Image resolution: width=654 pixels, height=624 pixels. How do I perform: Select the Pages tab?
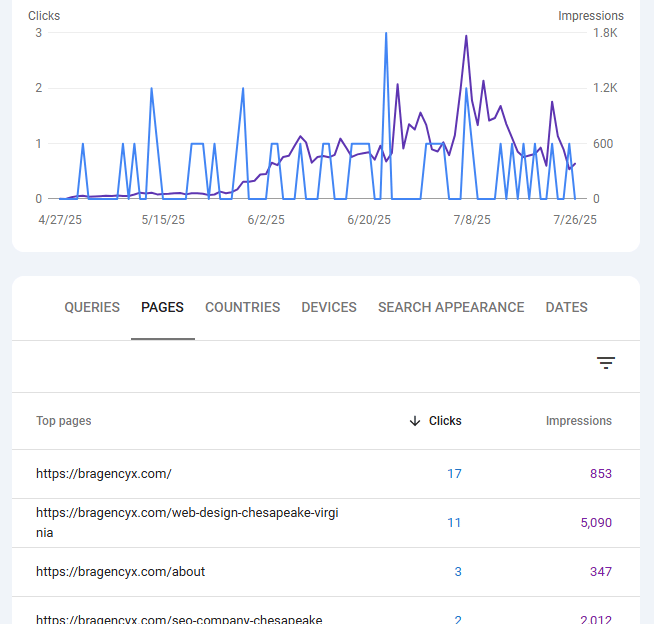(162, 307)
